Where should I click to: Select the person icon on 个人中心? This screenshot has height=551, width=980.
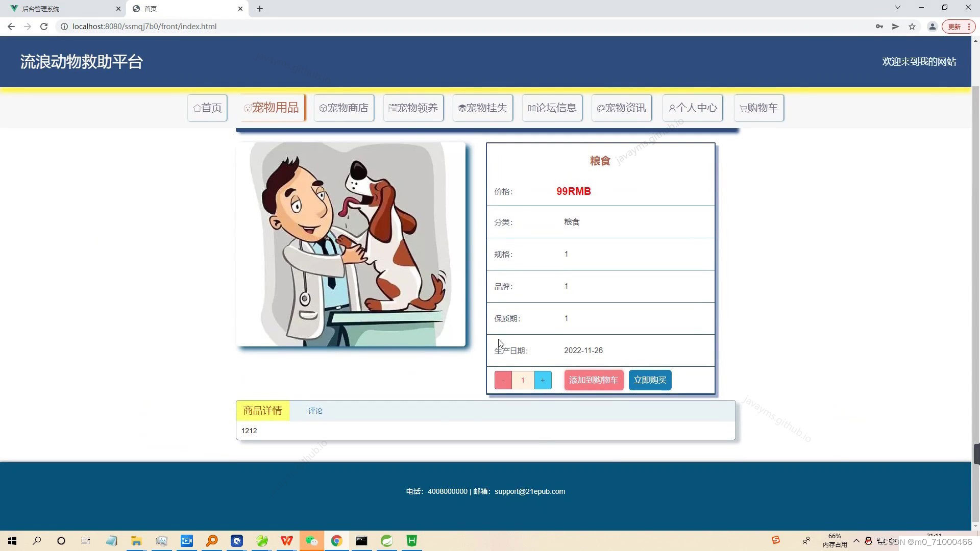(673, 108)
